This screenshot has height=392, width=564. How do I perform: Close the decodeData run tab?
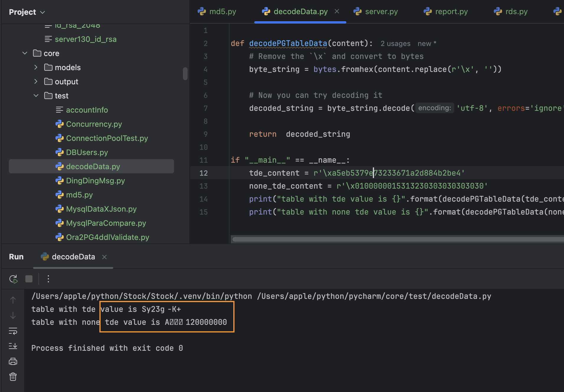(104, 257)
